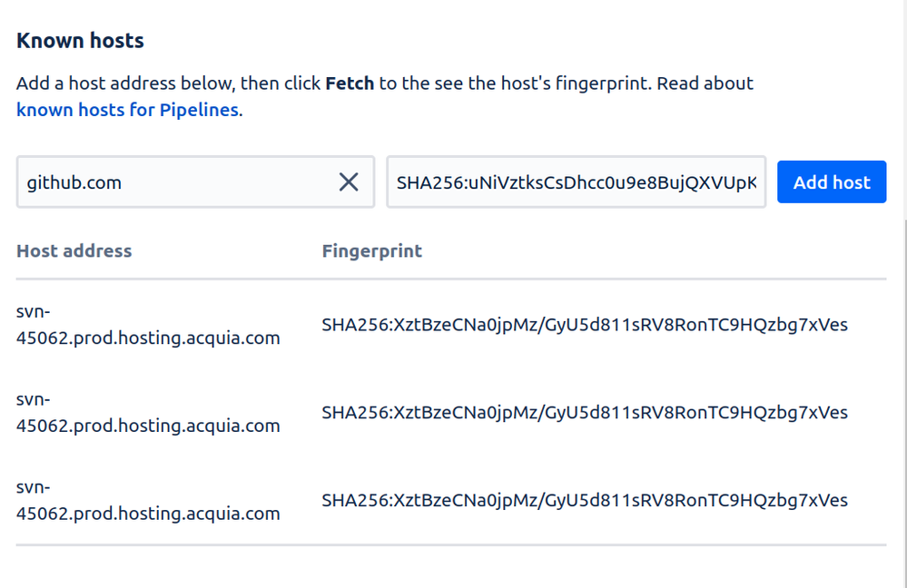Select the third svn-45062.prod.hosting.acquia.com host row
This screenshot has height=588, width=907.
(451, 501)
